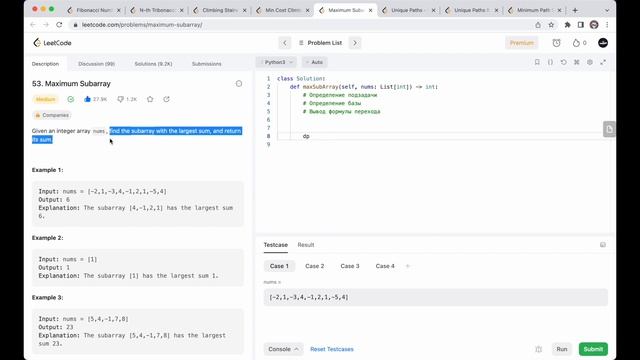This screenshot has width=640, height=360.
Task: Dislike the problem with thumbs-down
Action: pyautogui.click(x=120, y=99)
